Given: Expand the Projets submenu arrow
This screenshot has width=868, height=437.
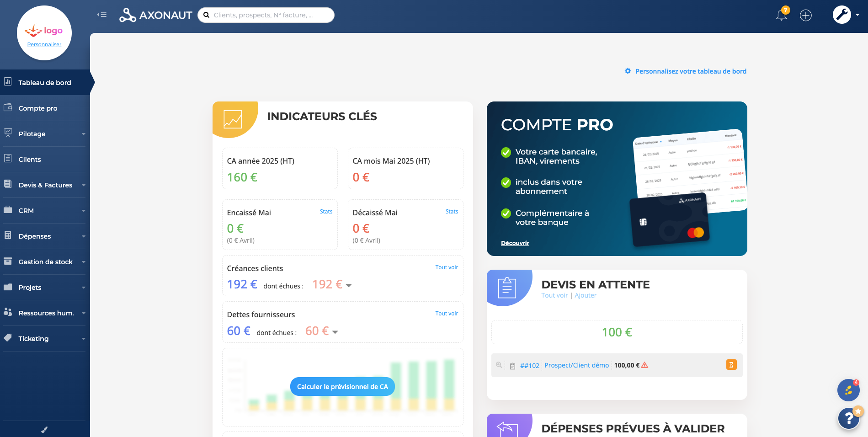Looking at the screenshot, I should click(84, 288).
